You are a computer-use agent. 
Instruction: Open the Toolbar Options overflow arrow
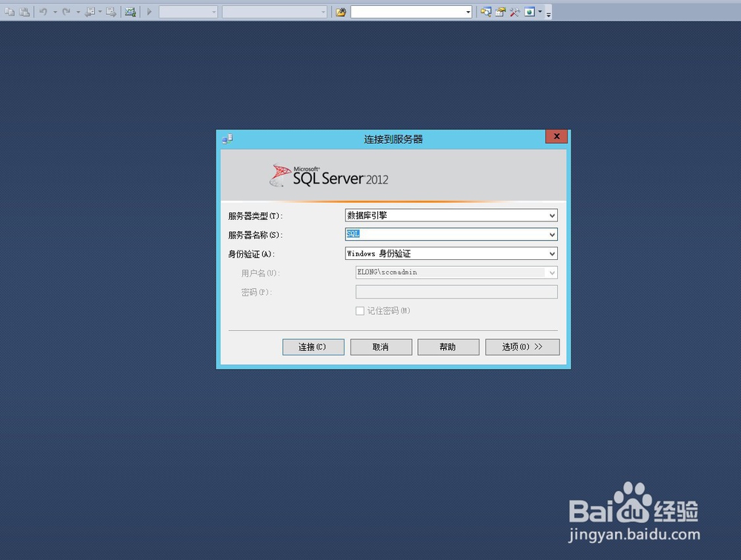point(548,13)
